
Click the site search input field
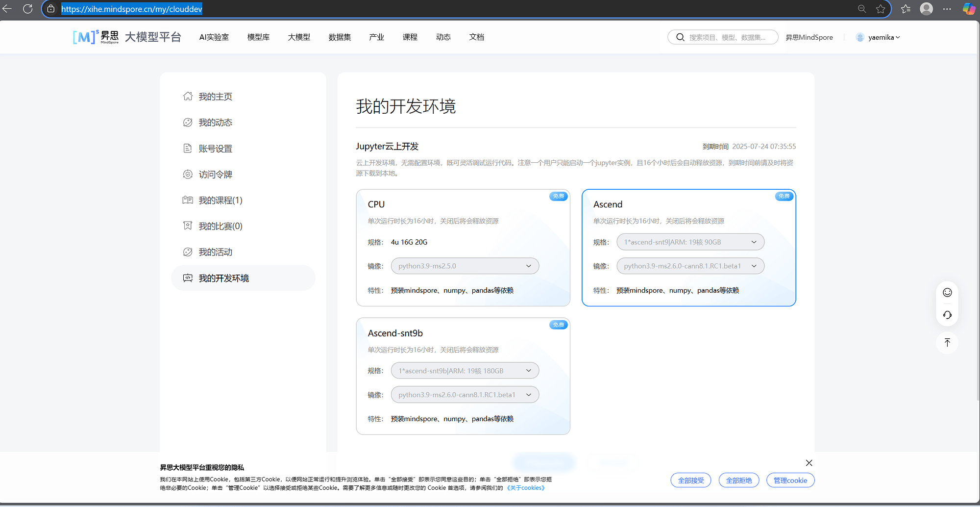tap(728, 37)
